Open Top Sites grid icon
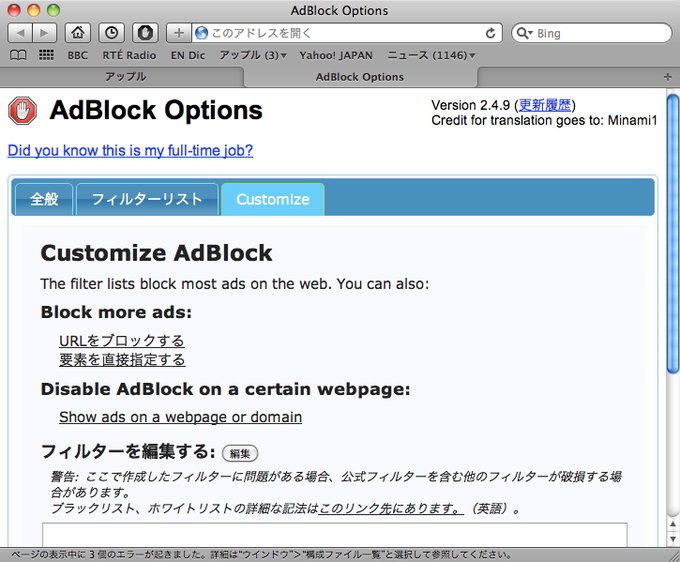Viewport: 680px width, 562px height. tap(46, 55)
